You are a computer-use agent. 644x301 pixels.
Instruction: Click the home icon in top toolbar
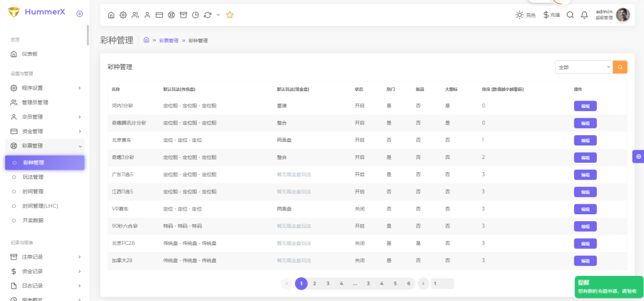111,15
